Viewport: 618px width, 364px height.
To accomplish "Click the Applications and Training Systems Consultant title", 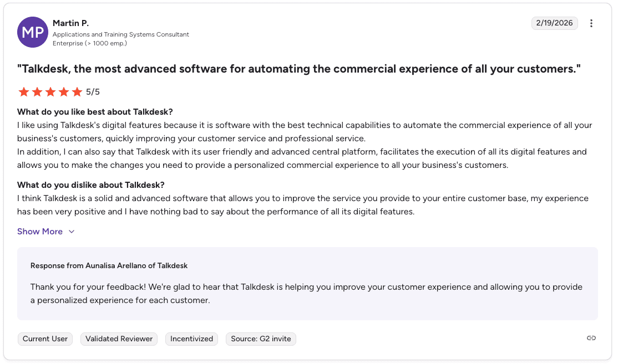I will pyautogui.click(x=121, y=34).
